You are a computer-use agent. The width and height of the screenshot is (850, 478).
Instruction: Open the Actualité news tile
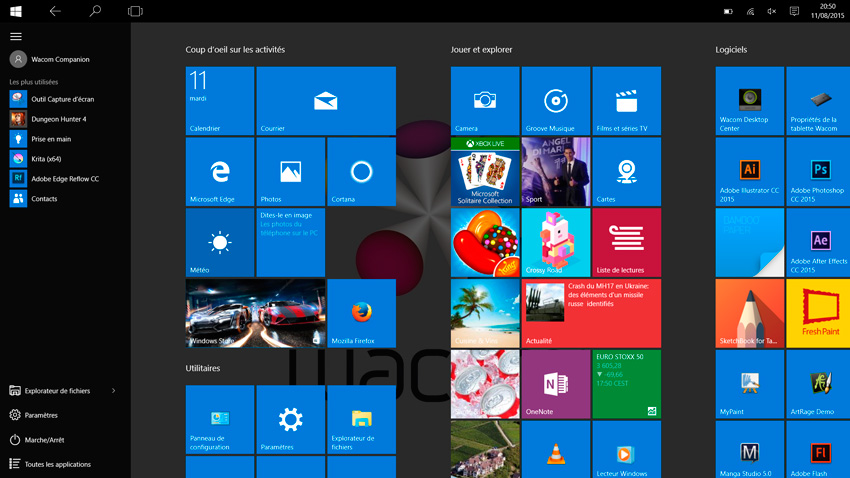591,313
